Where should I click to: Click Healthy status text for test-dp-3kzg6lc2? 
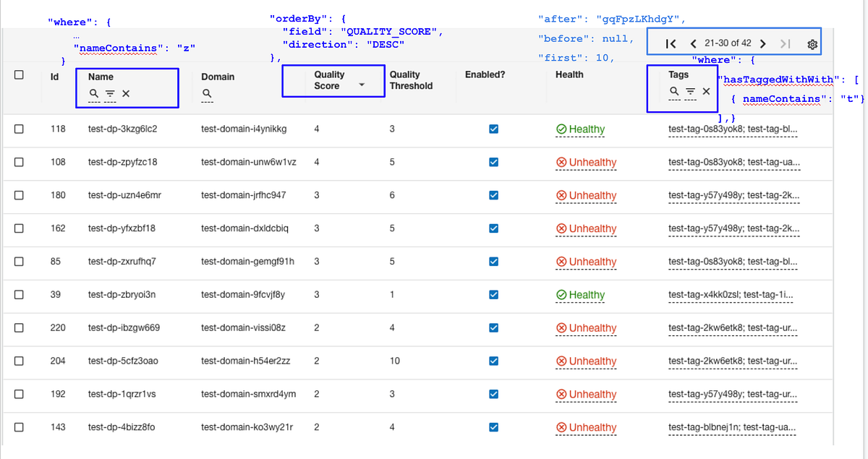pyautogui.click(x=587, y=129)
